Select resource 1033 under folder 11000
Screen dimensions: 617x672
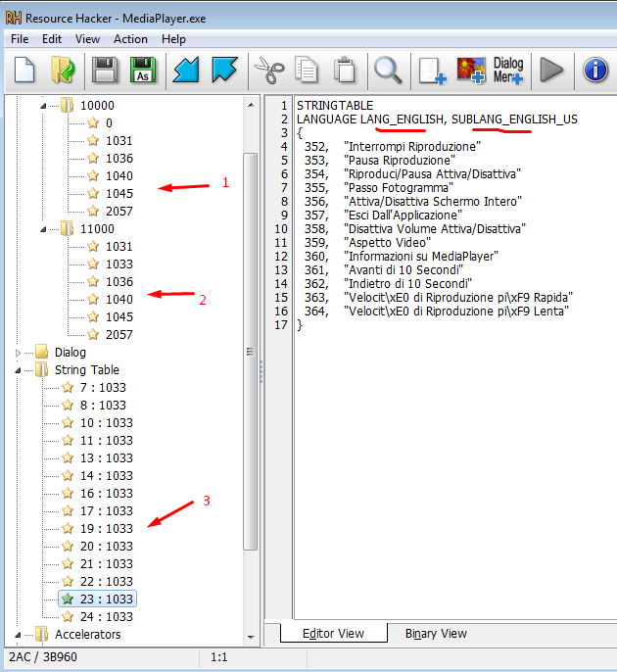click(x=119, y=264)
